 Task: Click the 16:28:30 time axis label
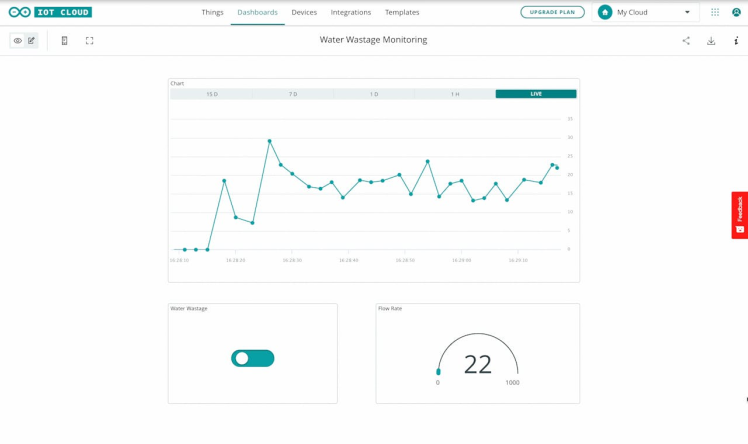click(x=292, y=260)
